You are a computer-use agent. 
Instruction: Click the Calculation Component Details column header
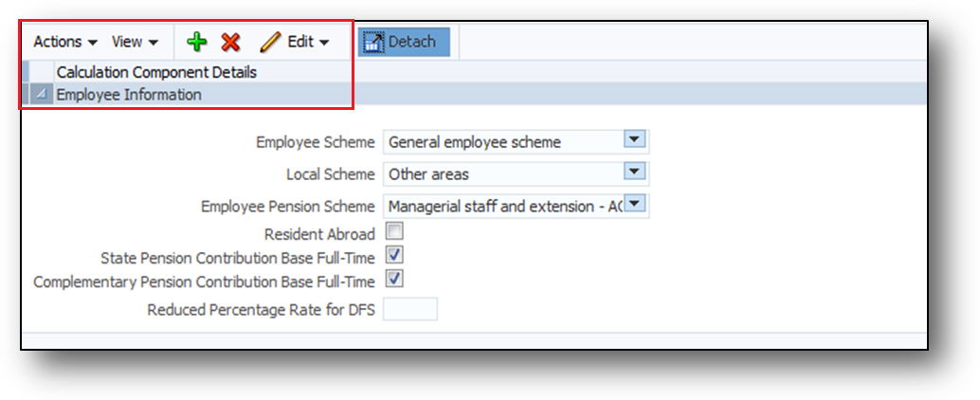click(156, 71)
